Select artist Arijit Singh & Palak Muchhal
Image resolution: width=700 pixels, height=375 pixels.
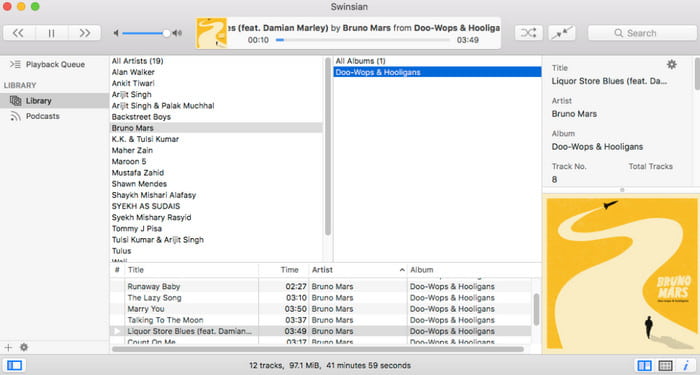pyautogui.click(x=216, y=106)
